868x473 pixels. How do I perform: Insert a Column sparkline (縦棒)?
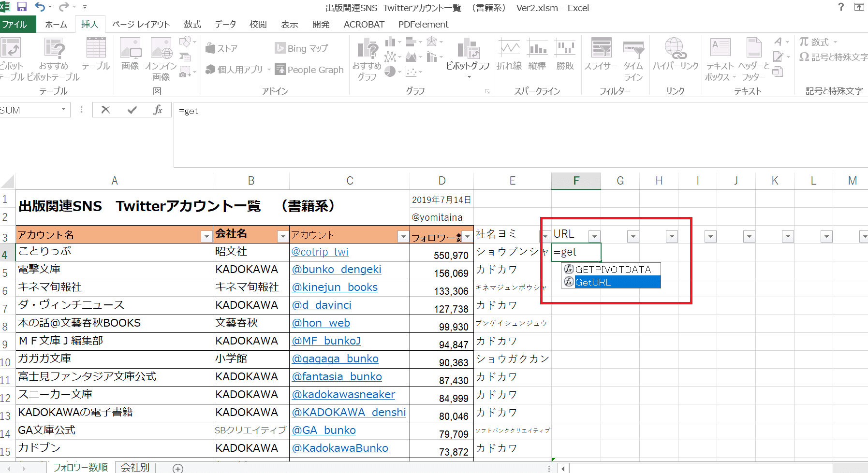coord(537,54)
